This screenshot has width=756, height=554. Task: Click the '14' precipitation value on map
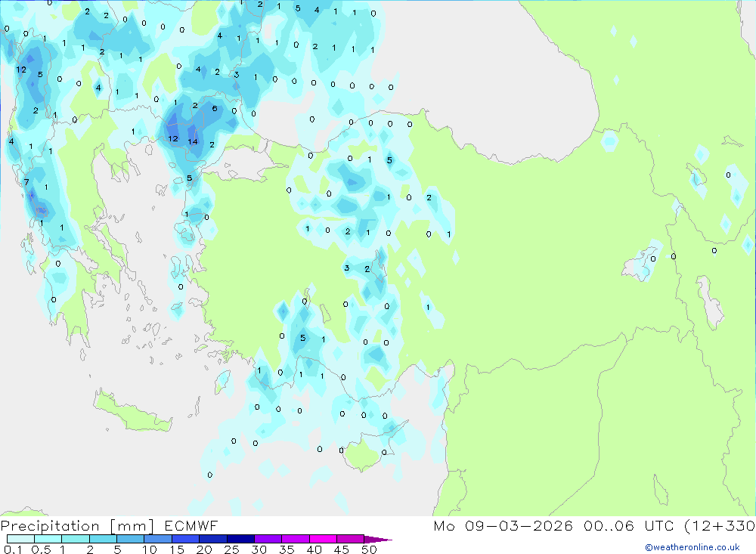point(193,142)
